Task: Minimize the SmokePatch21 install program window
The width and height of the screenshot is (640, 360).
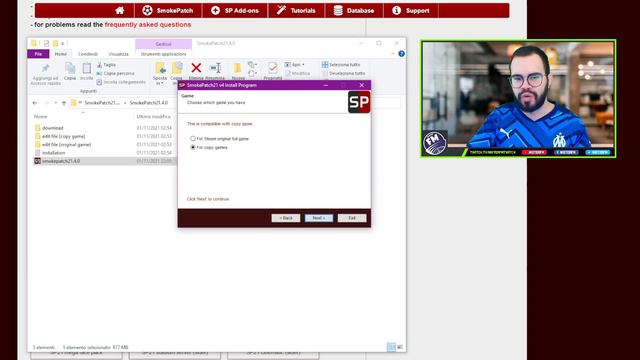Action: pos(326,85)
